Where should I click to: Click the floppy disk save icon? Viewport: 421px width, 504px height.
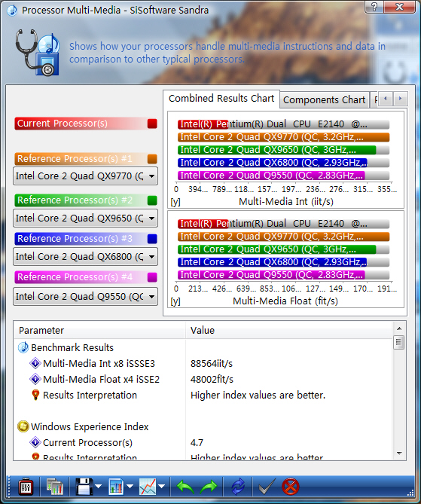84,487
